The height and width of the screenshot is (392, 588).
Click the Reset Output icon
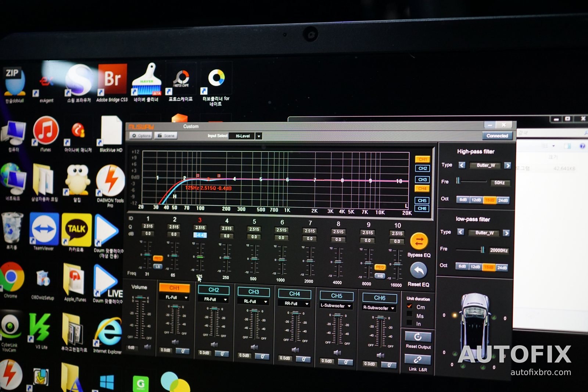[418, 337]
